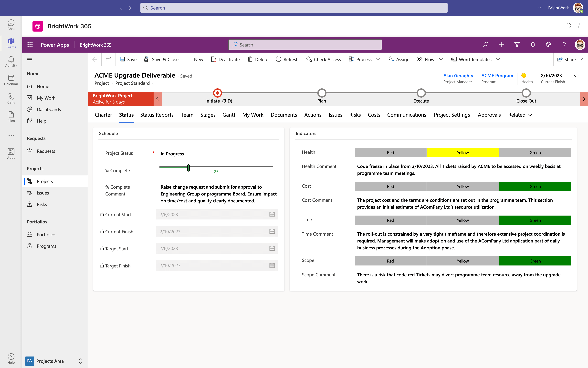Open the overflow more commands menu
The width and height of the screenshot is (588, 368).
tap(512, 59)
